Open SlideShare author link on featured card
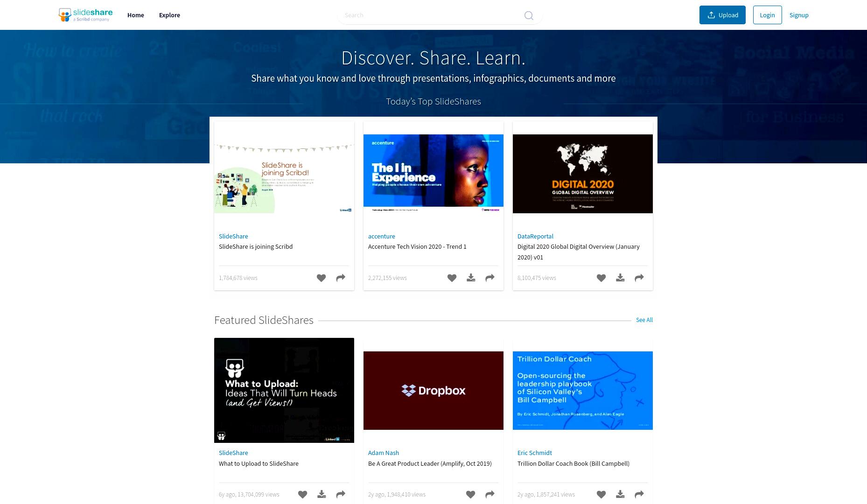The image size is (867, 504). click(233, 453)
